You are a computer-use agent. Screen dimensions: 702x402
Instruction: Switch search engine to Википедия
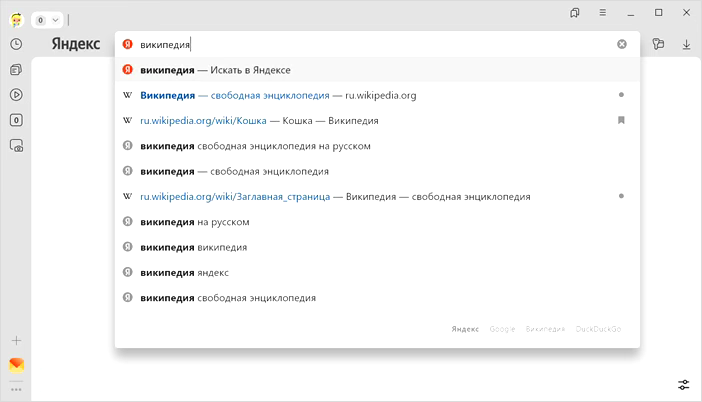[545, 329]
